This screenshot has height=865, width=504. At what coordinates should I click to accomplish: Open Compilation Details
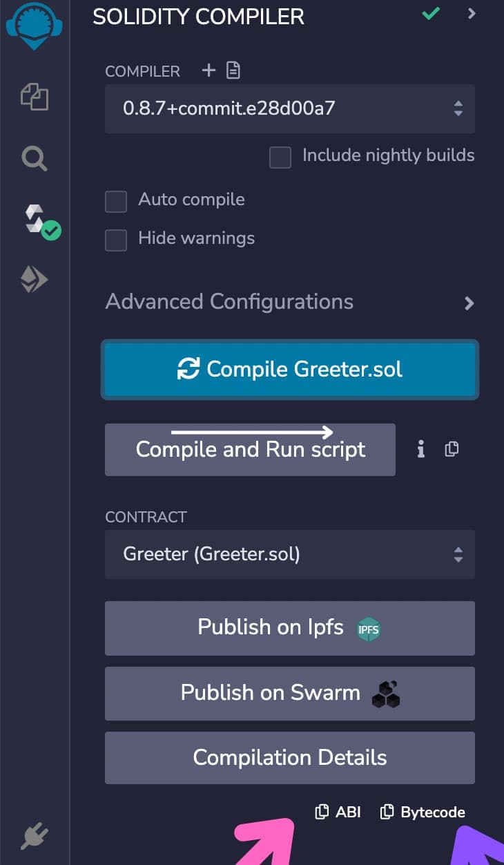[x=289, y=757]
